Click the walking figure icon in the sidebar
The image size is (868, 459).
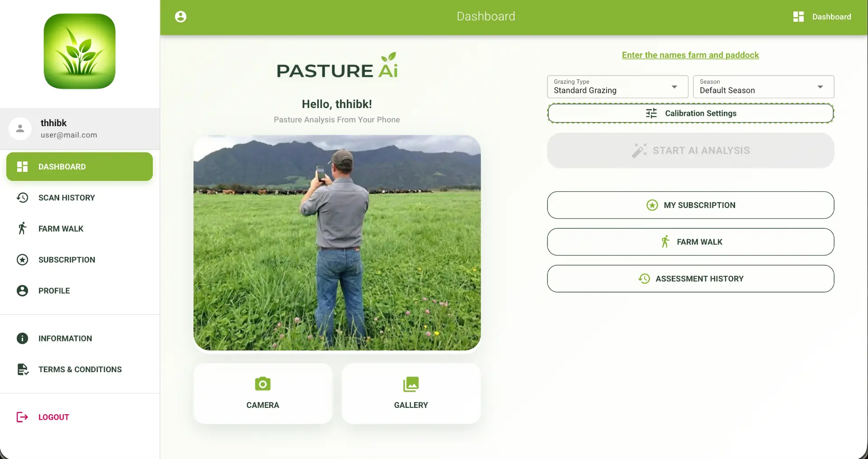point(22,228)
